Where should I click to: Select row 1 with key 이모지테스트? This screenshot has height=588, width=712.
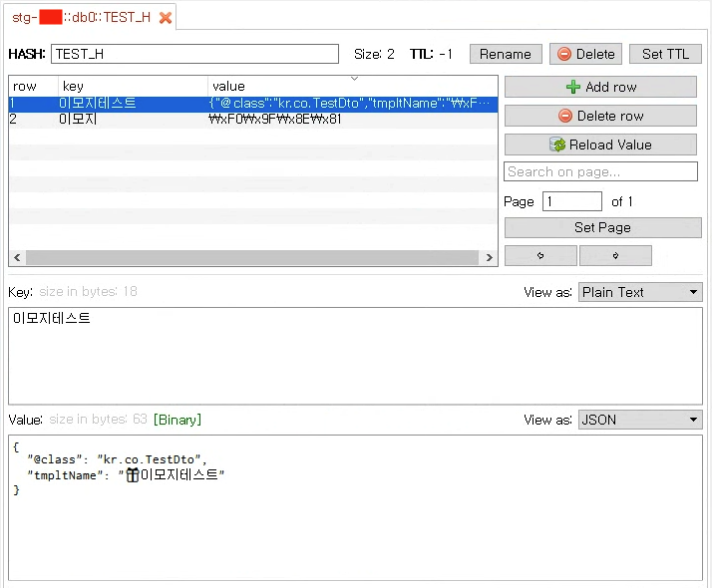point(253,104)
